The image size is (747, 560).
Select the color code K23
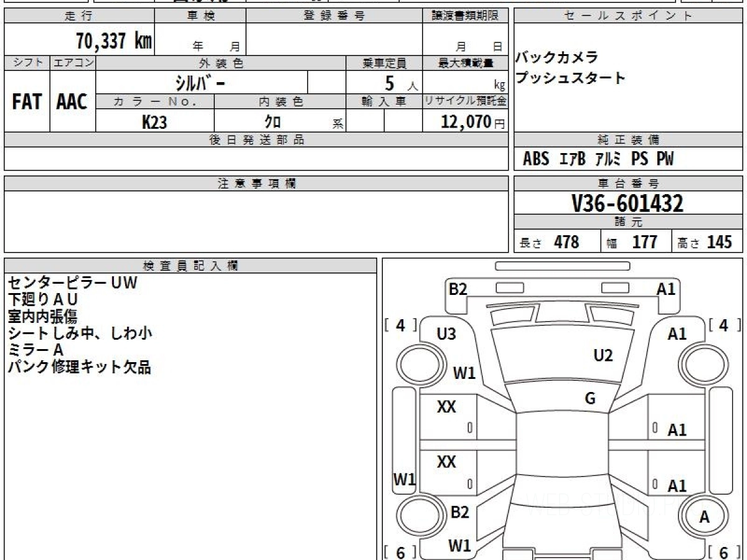click(x=154, y=121)
